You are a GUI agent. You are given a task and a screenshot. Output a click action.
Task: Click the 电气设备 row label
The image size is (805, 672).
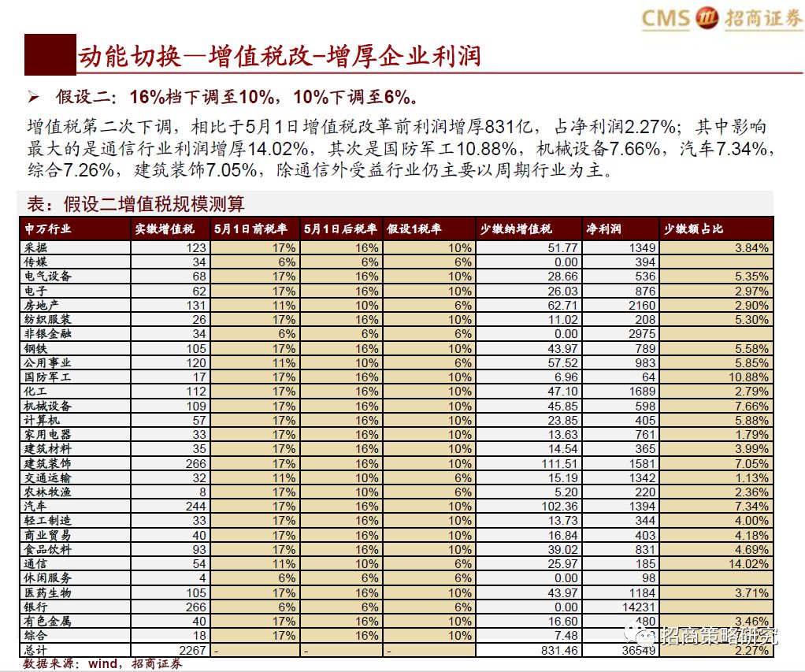[47, 277]
